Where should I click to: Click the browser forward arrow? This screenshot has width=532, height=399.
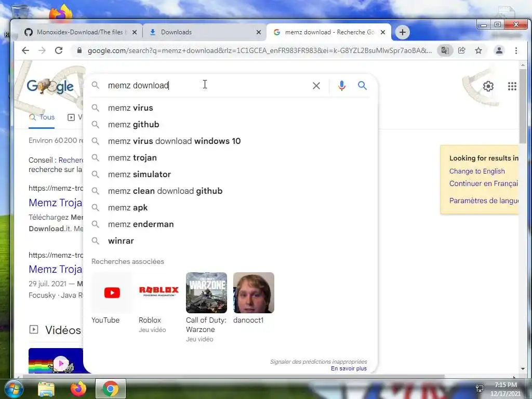[x=42, y=50]
